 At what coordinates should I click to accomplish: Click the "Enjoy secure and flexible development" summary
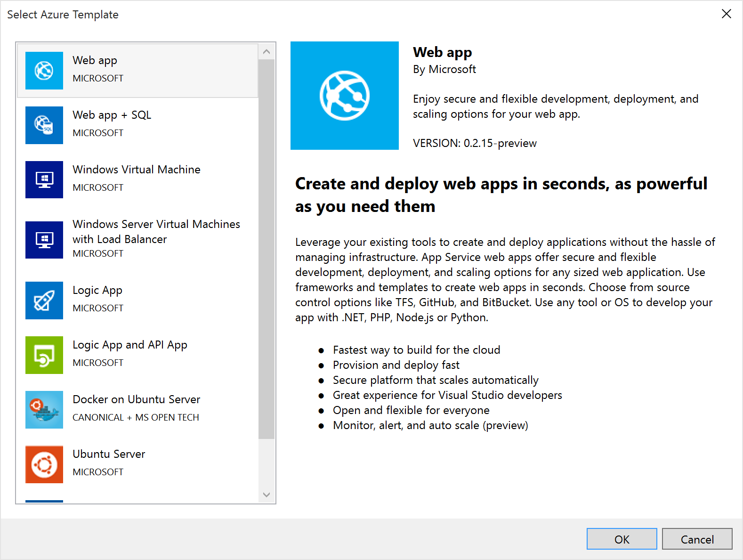[556, 106]
